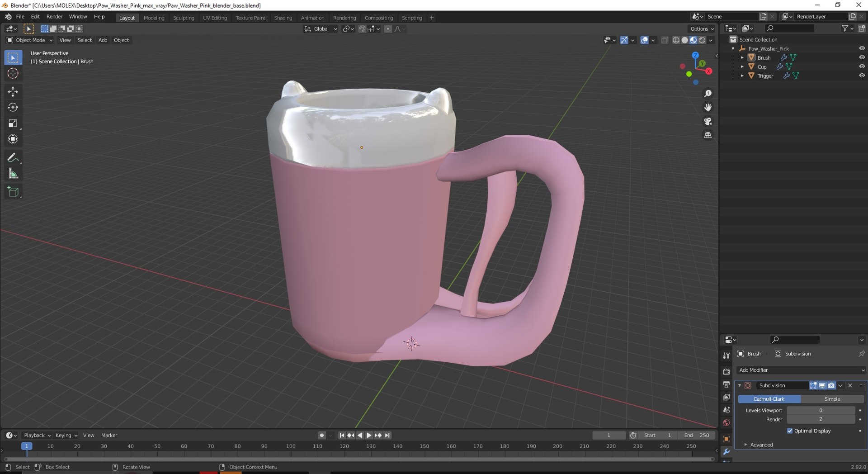Image resolution: width=868 pixels, height=474 pixels.
Task: Select the Select Box tool
Action: point(13,58)
